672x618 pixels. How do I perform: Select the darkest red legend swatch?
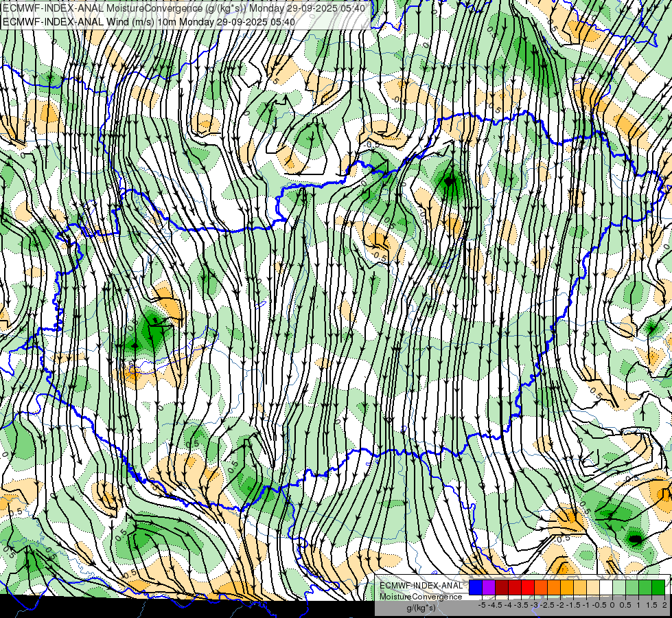tap(502, 588)
